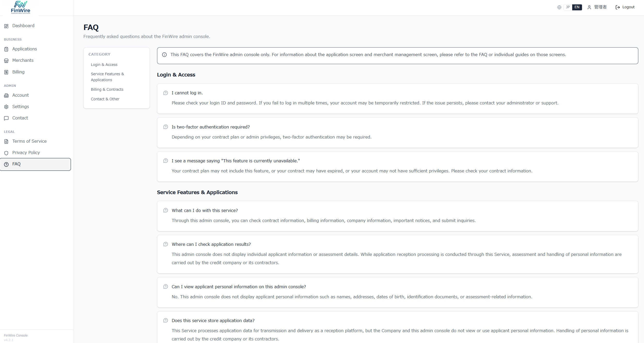Click the Applications clipboard icon
This screenshot has height=343, width=644.
pos(6,49)
